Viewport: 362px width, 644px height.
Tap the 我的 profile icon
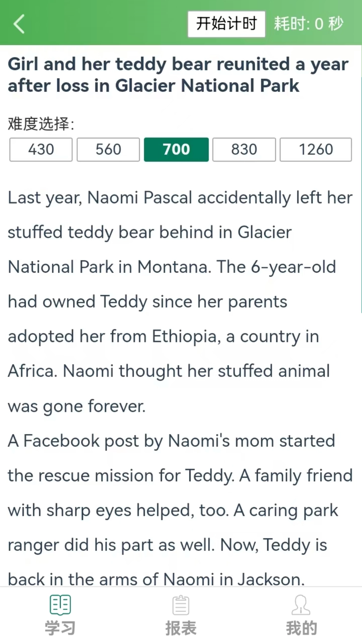click(x=301, y=605)
